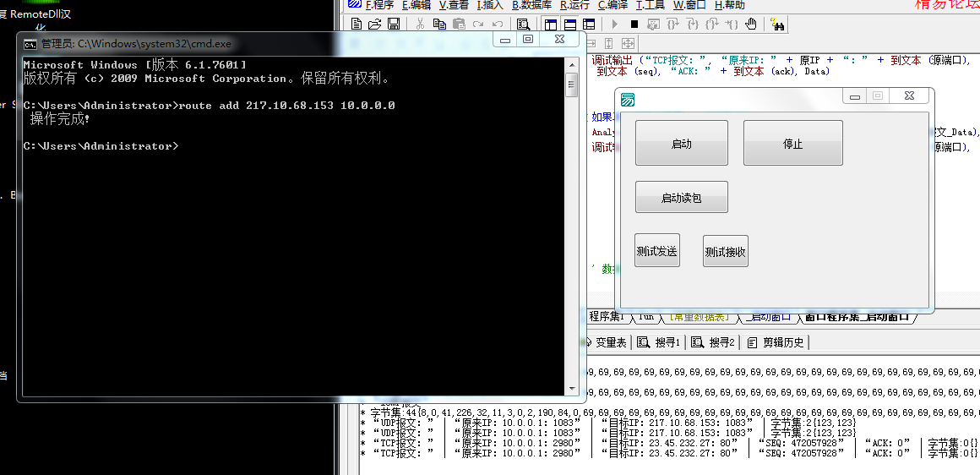Switch to the 程序集1 editor tab
980x475 pixels.
click(607, 317)
